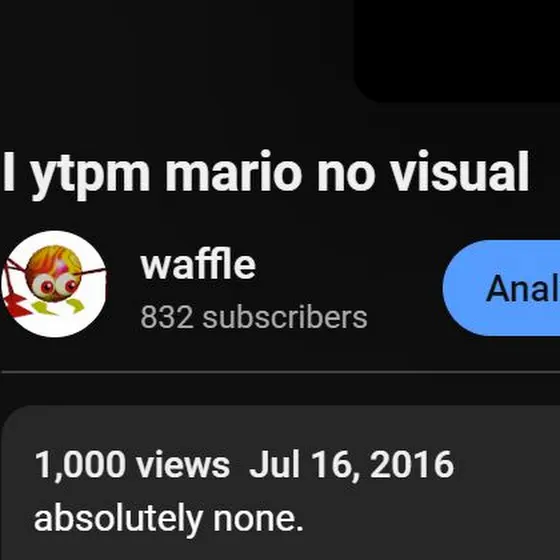Click the blue Analytics button
Image resolution: width=560 pixels, height=560 pixels.
pyautogui.click(x=501, y=288)
